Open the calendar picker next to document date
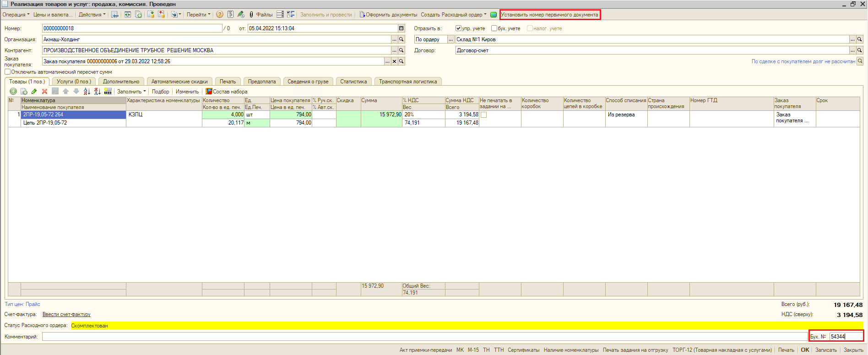The width and height of the screenshot is (868, 355). tap(401, 28)
